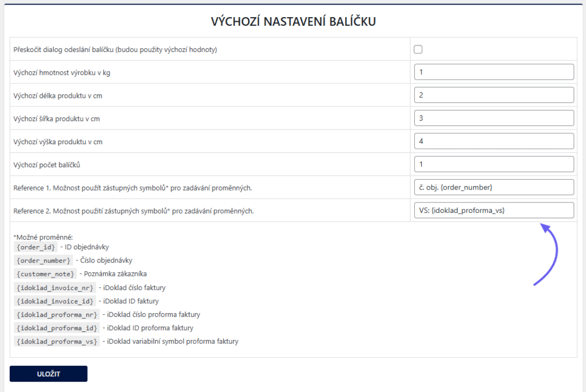
Task: Select the default product length field
Action: click(493, 94)
